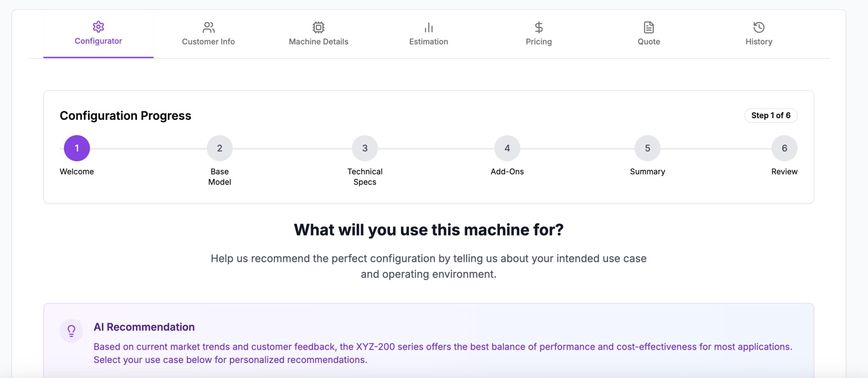Screen dimensions: 868x378
Task: Click the Pricing dollar sign icon
Action: [x=539, y=27]
